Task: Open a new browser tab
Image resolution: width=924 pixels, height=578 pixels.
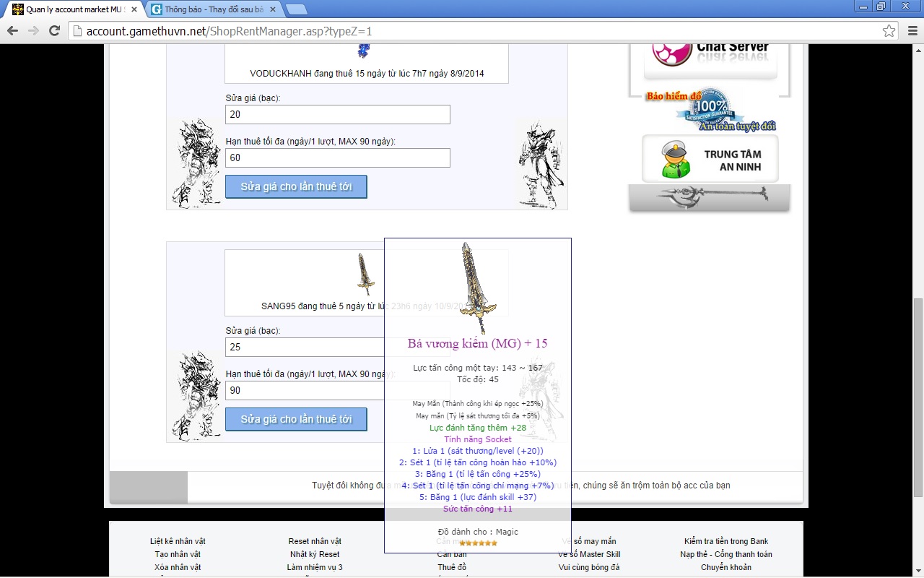Action: (297, 9)
